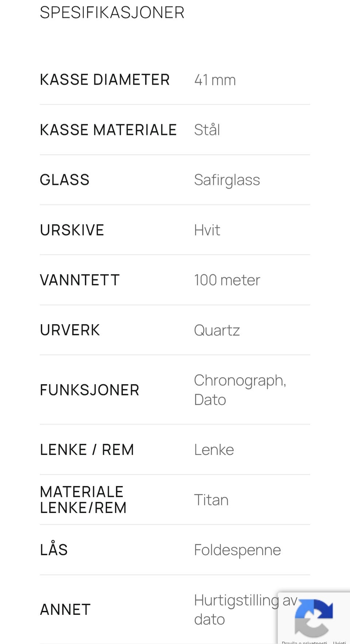
Task: Select the Safirglass value
Action: [x=227, y=180]
